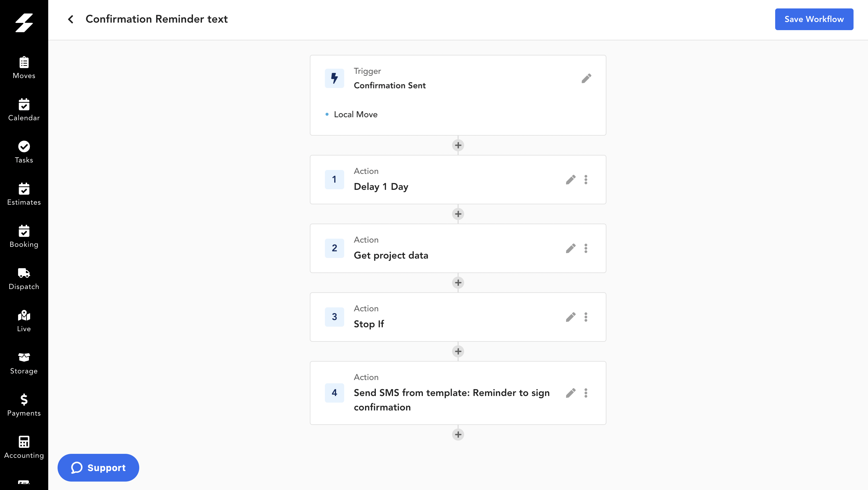Click the Confirmation Reminder text title

click(157, 19)
